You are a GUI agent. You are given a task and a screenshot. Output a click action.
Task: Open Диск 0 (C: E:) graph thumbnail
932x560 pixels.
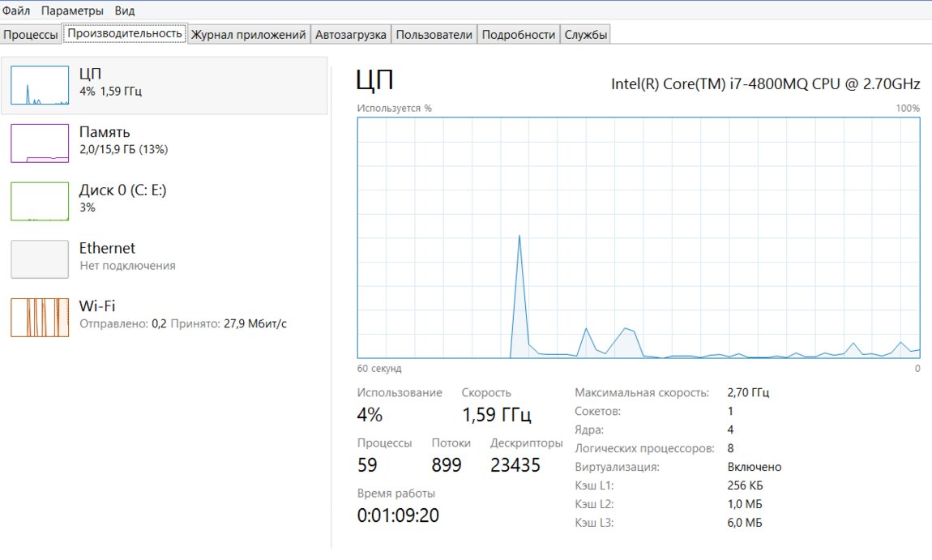click(40, 201)
